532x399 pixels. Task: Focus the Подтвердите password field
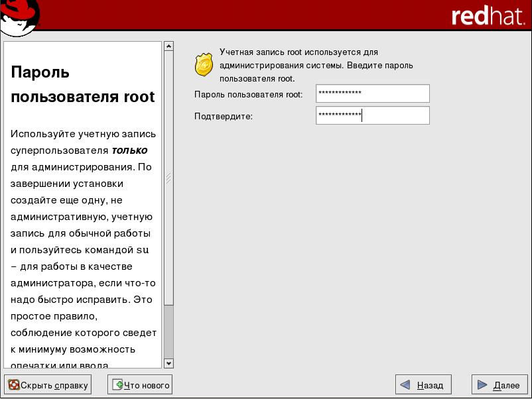coord(372,116)
